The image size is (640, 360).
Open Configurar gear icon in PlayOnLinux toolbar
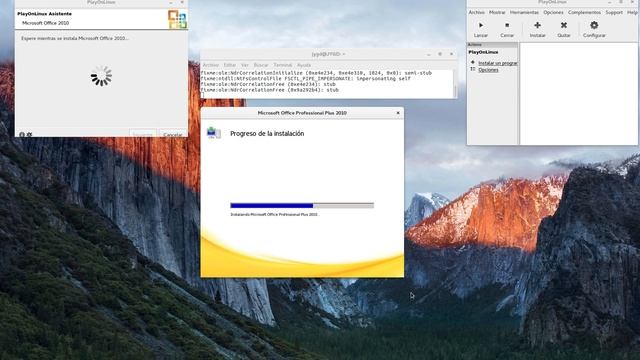coord(594,25)
